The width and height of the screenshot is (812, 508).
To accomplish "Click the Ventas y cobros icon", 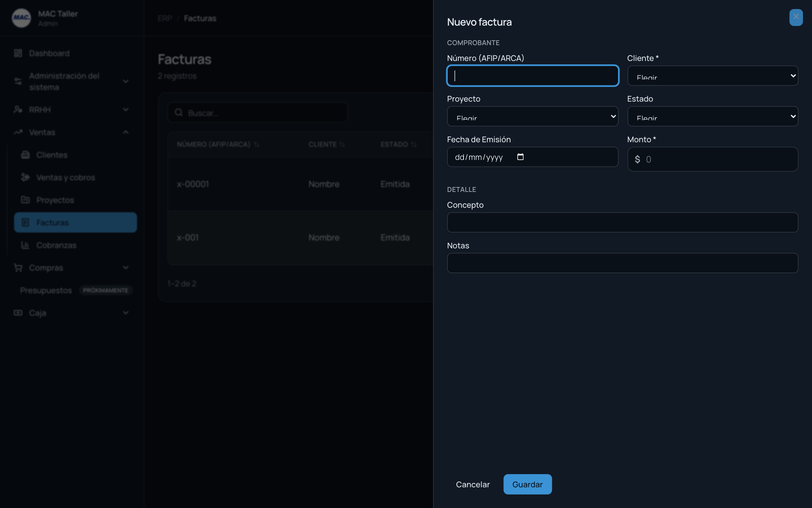I will 25,177.
